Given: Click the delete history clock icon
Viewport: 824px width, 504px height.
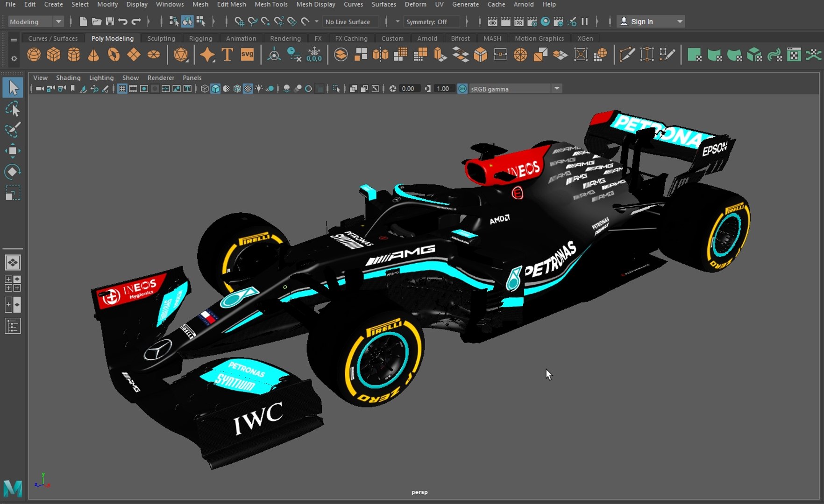Looking at the screenshot, I should pyautogui.click(x=294, y=55).
